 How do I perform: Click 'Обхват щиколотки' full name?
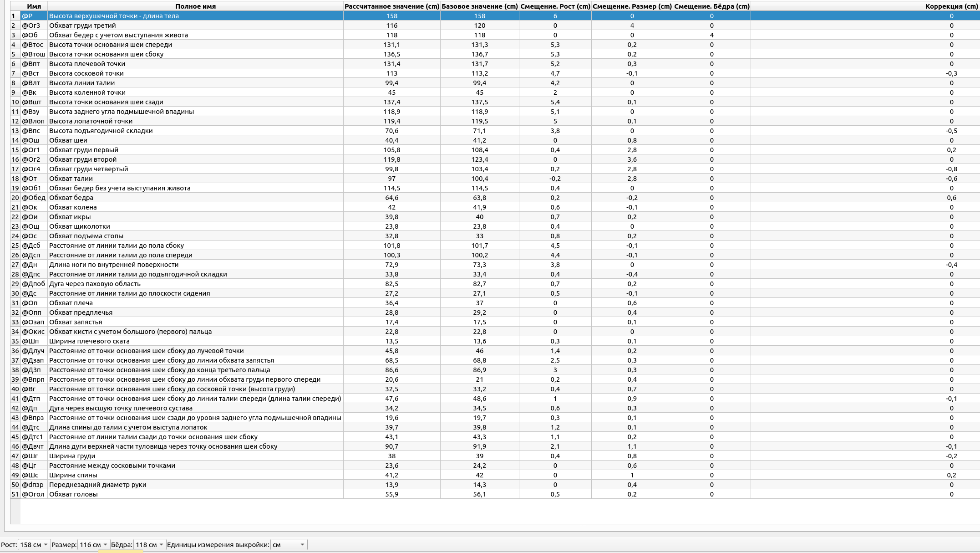pos(80,226)
